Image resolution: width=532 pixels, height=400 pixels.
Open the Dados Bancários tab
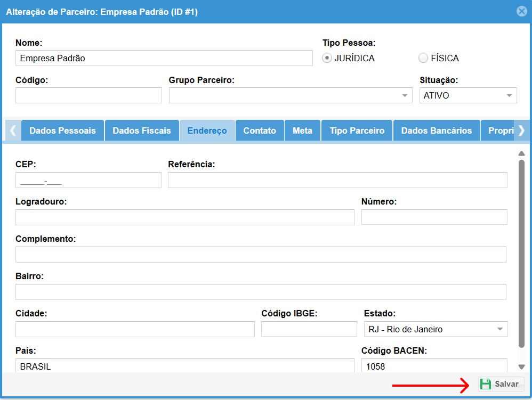coord(436,130)
